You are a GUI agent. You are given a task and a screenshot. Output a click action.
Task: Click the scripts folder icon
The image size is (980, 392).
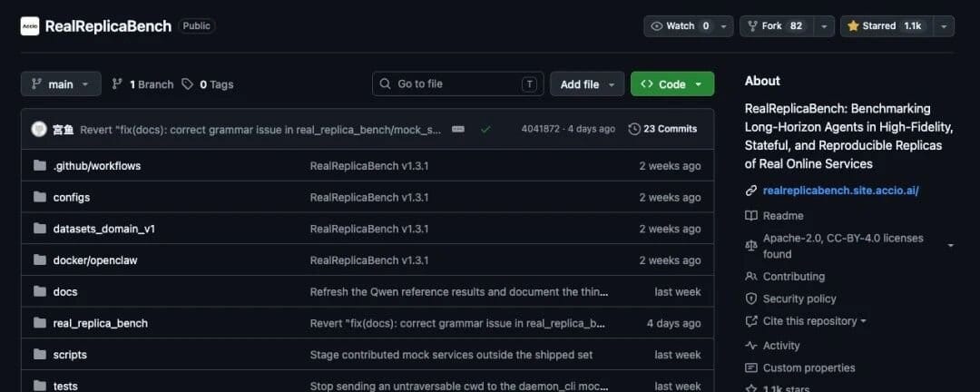point(40,355)
